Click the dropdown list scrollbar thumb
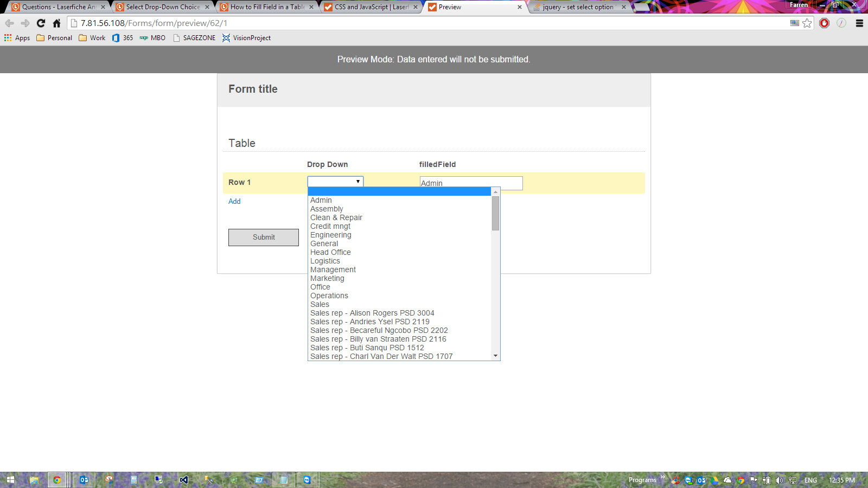This screenshot has height=488, width=868. pos(495,213)
